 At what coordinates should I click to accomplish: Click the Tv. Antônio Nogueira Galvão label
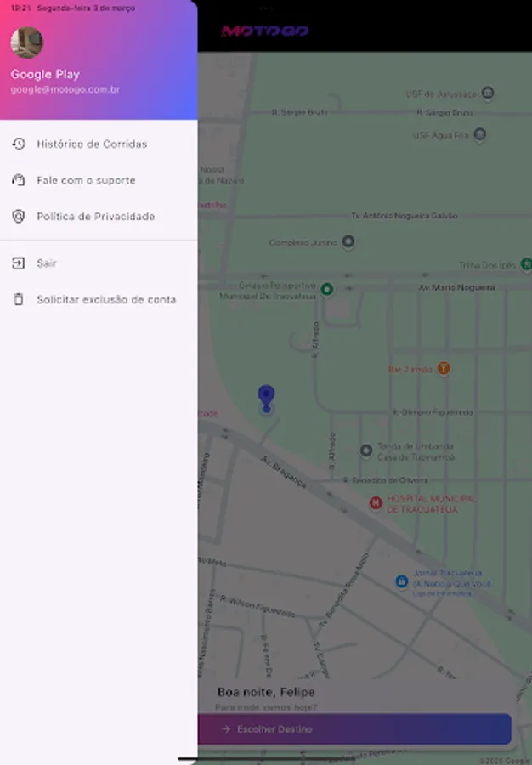pos(405,216)
